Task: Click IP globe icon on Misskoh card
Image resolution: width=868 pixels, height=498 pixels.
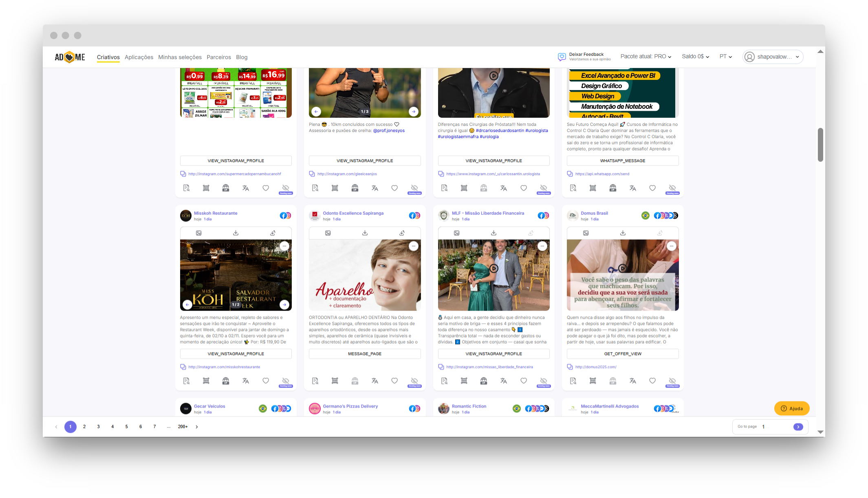Action: tap(226, 381)
